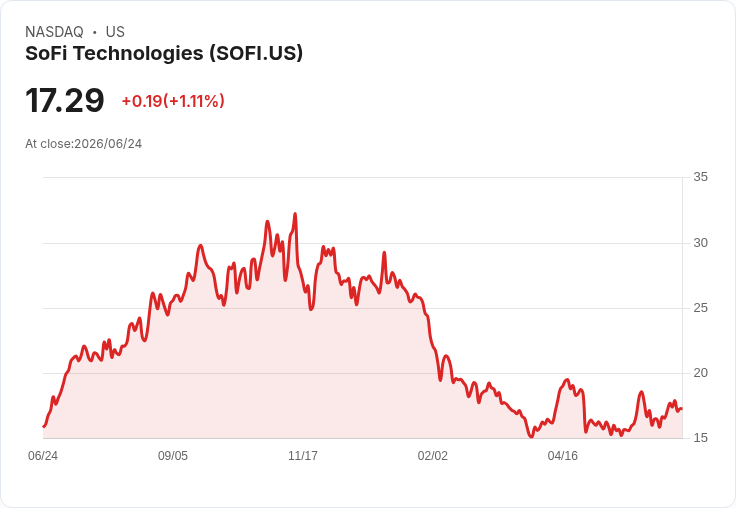
Task: Click the 30 y-axis price label
Action: pyautogui.click(x=700, y=243)
